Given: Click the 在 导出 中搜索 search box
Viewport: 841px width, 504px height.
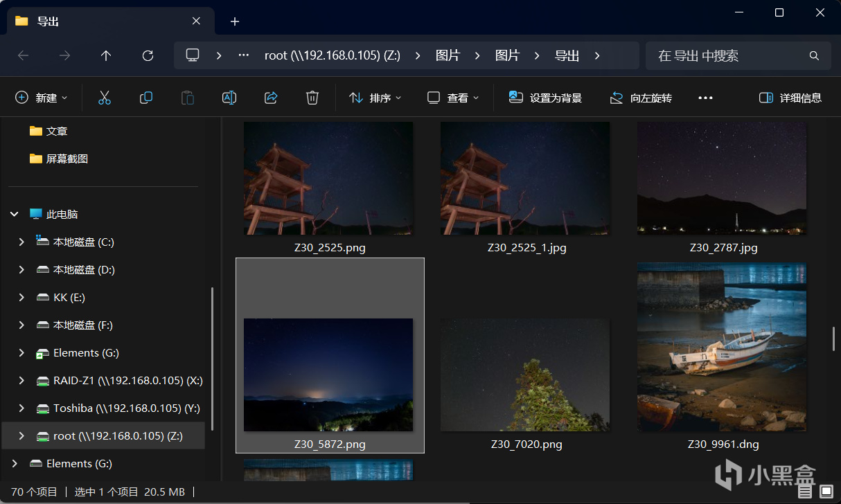Looking at the screenshot, I should pyautogui.click(x=738, y=55).
